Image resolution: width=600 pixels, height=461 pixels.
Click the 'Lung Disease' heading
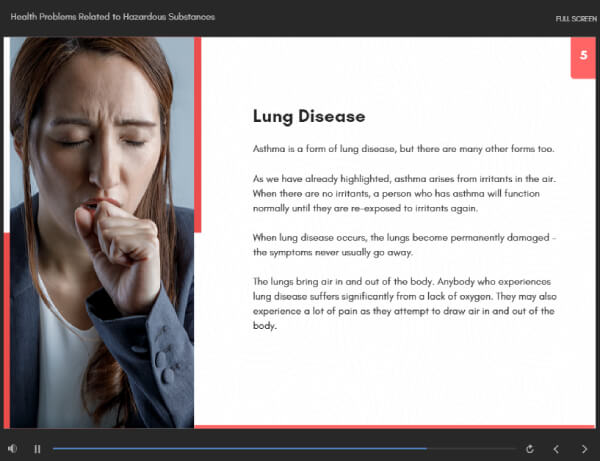[308, 117]
